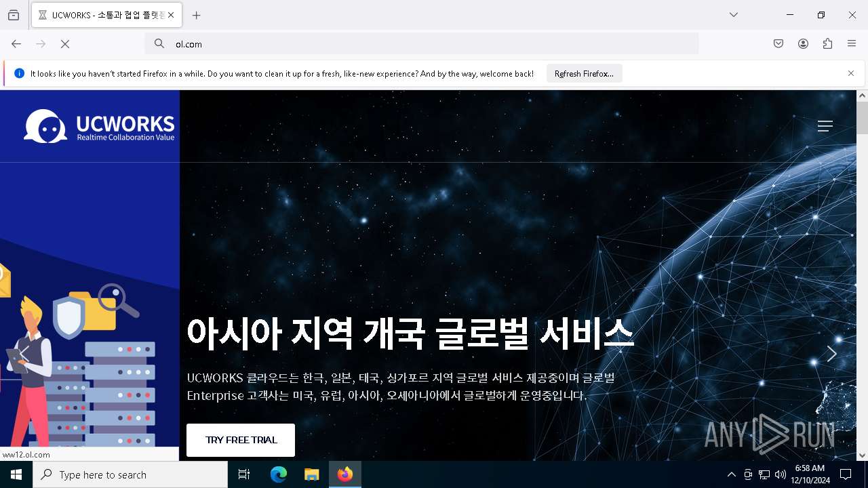Show hidden system tray icons
The image size is (868, 488).
[731, 474]
